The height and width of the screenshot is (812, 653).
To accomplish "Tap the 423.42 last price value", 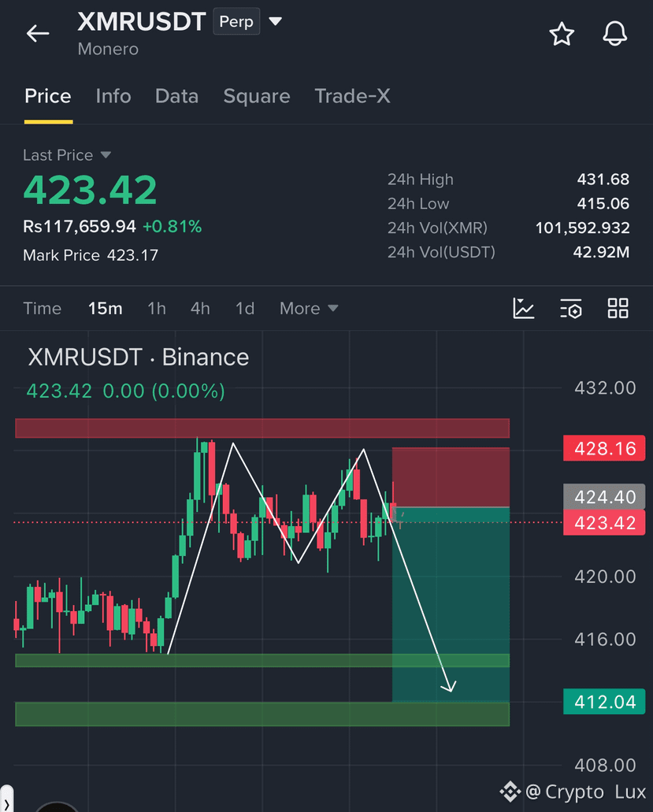I will pos(90,190).
